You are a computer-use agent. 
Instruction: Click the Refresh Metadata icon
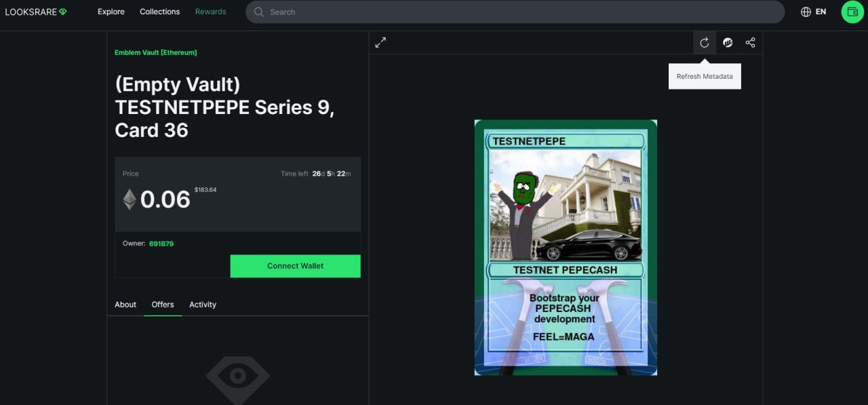(705, 42)
